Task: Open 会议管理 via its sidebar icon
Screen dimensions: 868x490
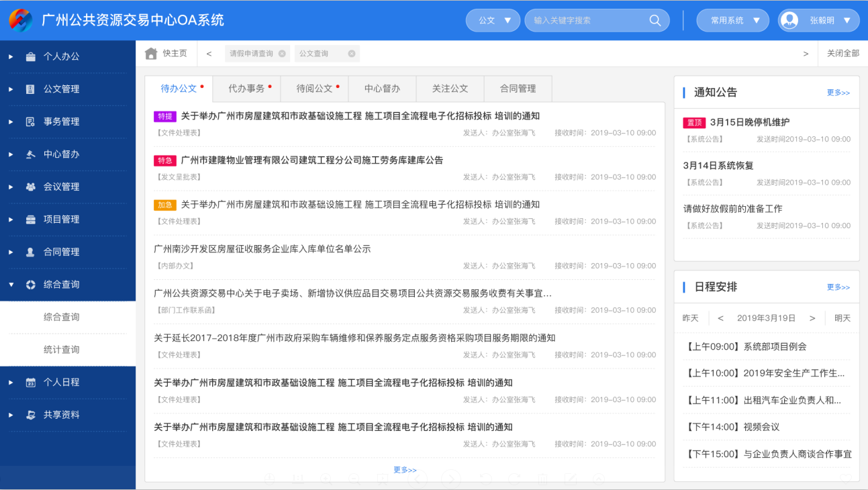Action: pyautogui.click(x=30, y=187)
